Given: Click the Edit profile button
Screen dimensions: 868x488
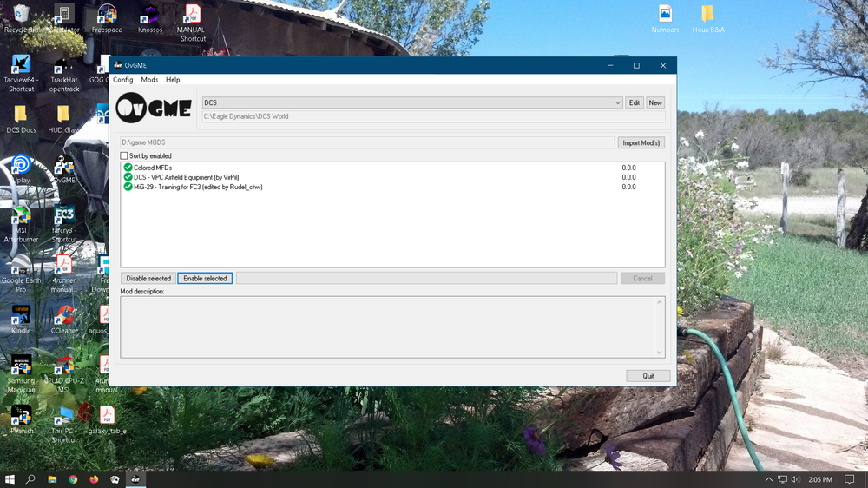Looking at the screenshot, I should tap(635, 102).
